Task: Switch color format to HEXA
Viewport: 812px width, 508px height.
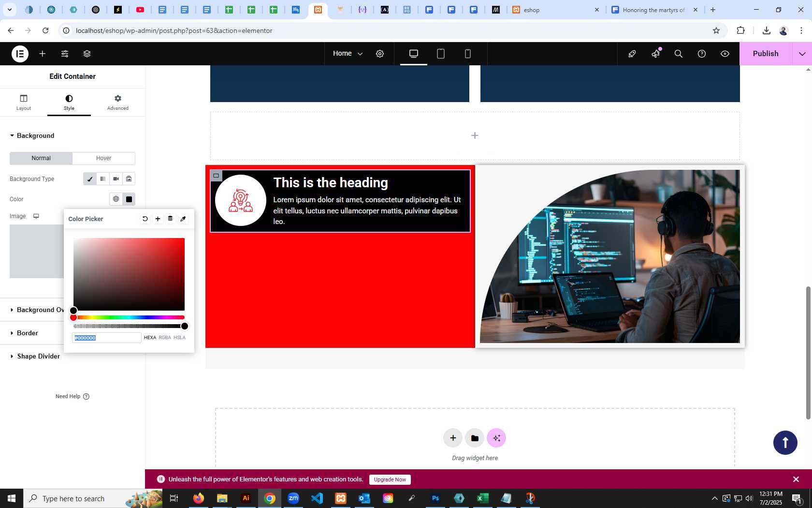Action: [150, 338]
